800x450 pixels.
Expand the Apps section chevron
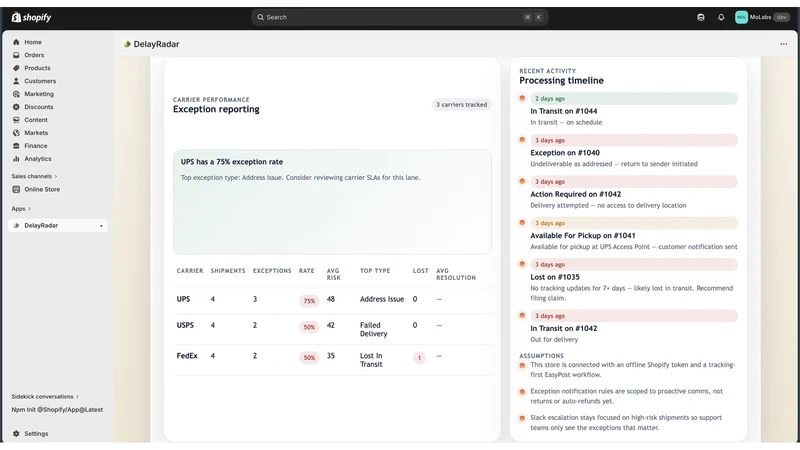coord(30,209)
